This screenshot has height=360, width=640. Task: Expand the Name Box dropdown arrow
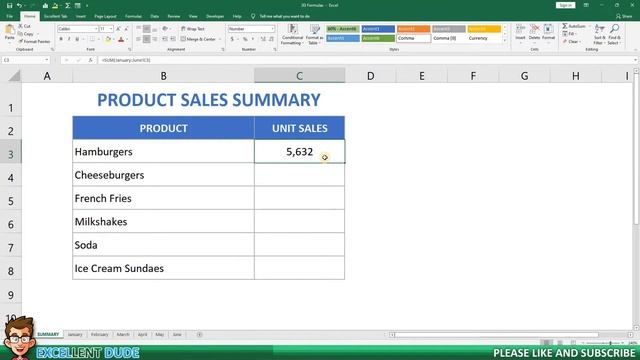tap(47, 60)
